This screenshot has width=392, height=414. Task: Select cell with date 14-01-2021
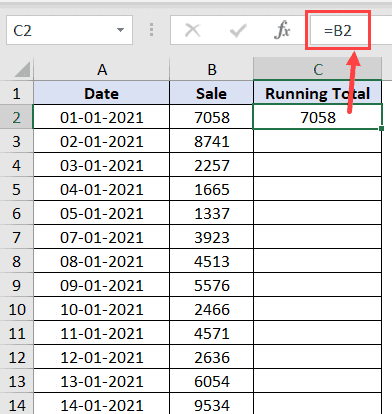pos(101,404)
